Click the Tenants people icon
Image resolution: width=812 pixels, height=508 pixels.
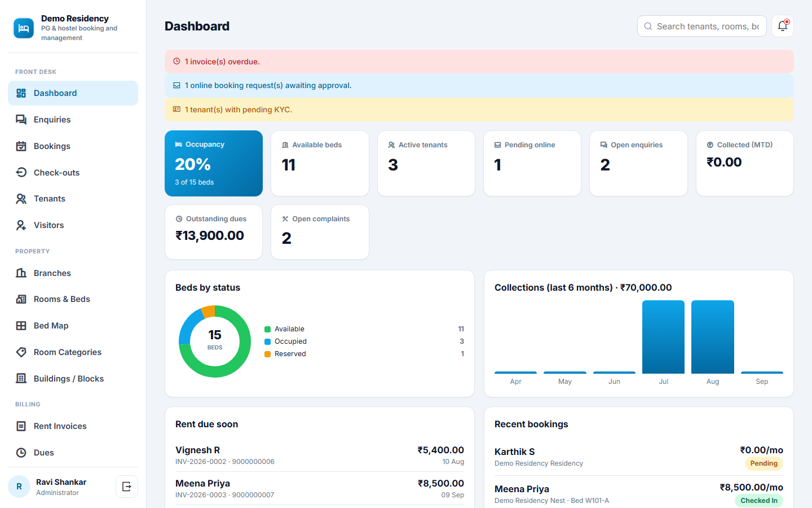[x=21, y=199]
